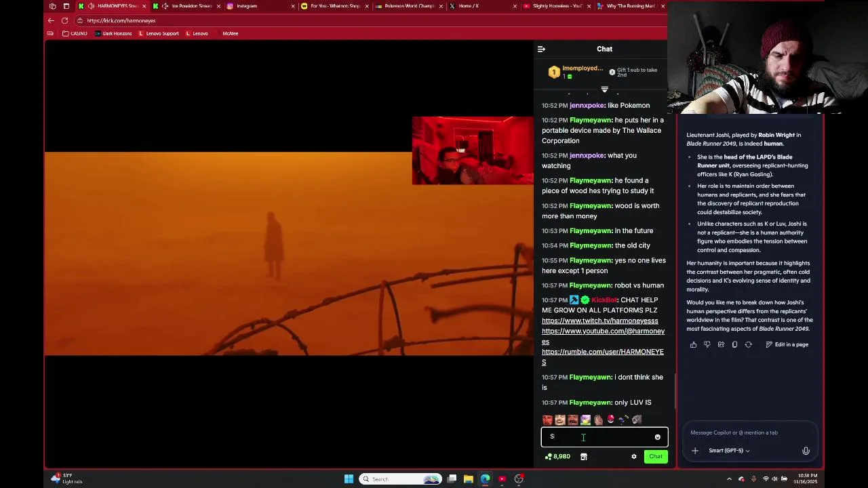The height and width of the screenshot is (488, 868).
Task: Go back with browser back arrow
Action: coord(51,20)
